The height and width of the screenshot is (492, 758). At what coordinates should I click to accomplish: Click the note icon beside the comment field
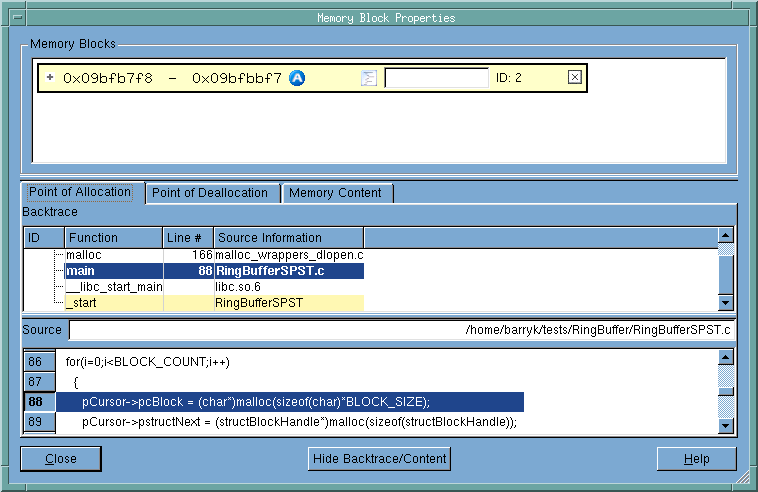[x=369, y=78]
